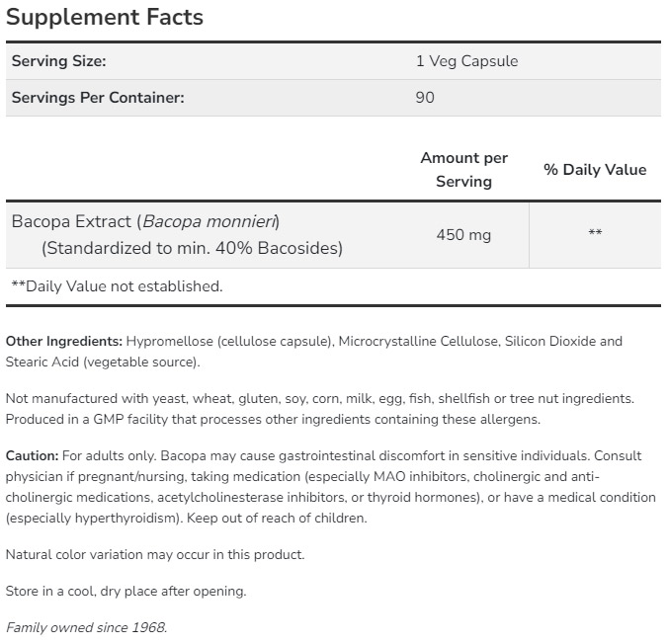Click the Family owned since 1968 text

click(87, 627)
